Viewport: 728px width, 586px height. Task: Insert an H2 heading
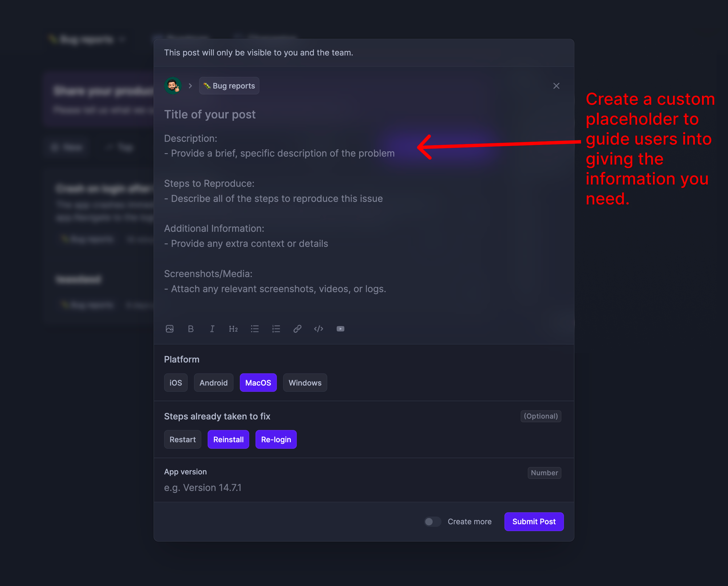click(x=233, y=329)
